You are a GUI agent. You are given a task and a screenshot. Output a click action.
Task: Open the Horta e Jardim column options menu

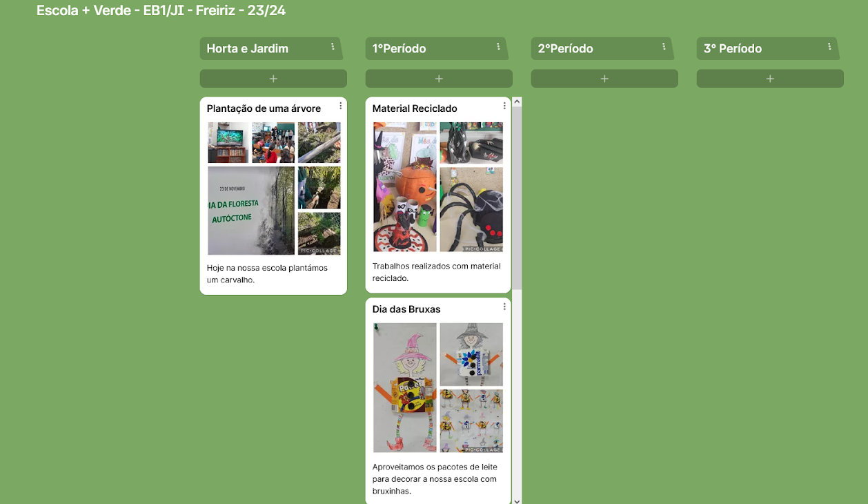pos(333,47)
